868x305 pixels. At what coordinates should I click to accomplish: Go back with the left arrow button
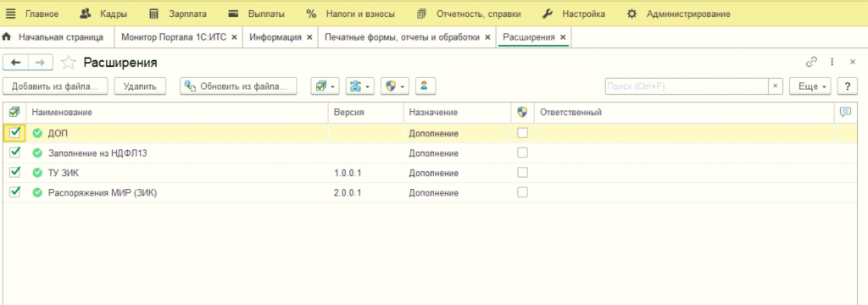tap(15, 63)
